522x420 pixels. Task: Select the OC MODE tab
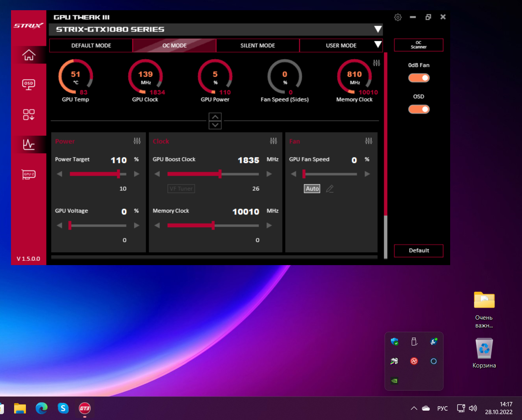point(174,45)
